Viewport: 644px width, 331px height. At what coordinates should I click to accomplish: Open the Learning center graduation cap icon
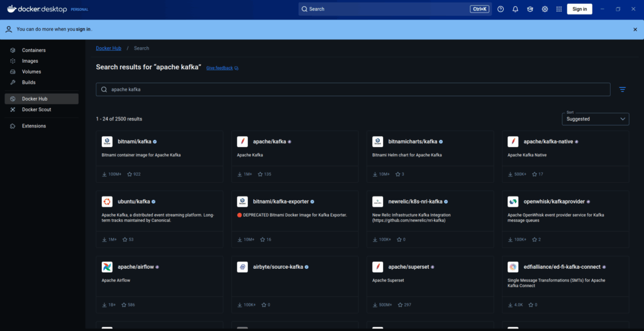click(530, 9)
